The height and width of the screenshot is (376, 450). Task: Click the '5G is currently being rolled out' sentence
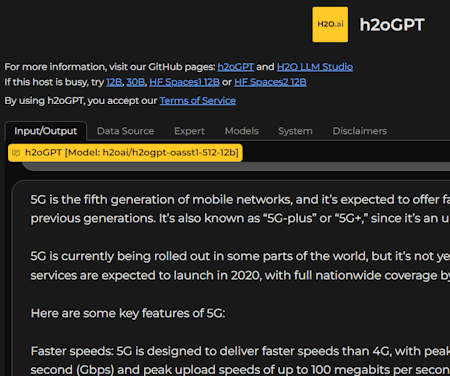pos(240,256)
